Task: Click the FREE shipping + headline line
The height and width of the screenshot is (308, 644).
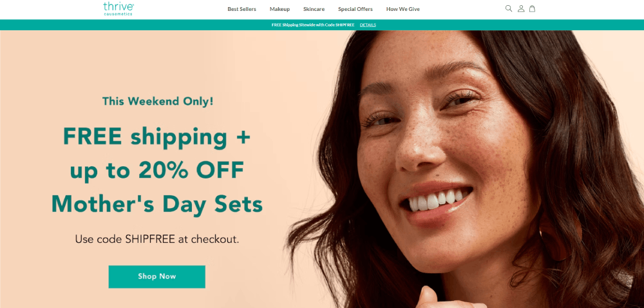Action: [x=156, y=137]
